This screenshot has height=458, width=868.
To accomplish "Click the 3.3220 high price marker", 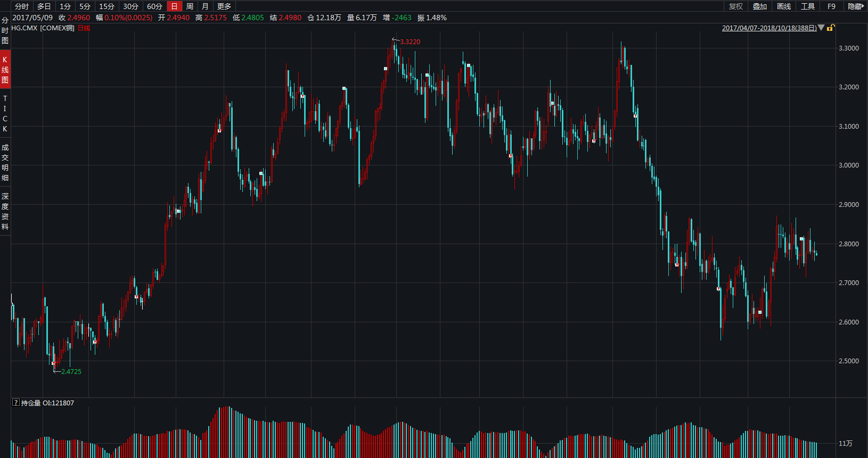I will [410, 42].
